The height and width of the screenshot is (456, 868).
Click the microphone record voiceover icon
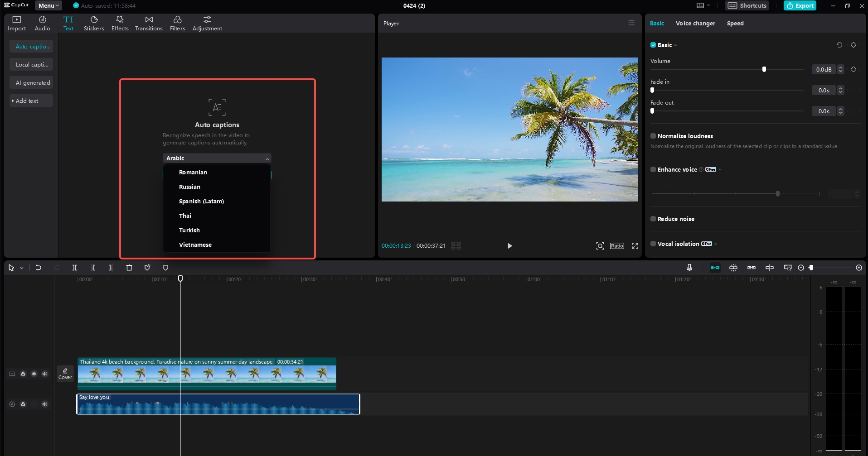point(689,268)
